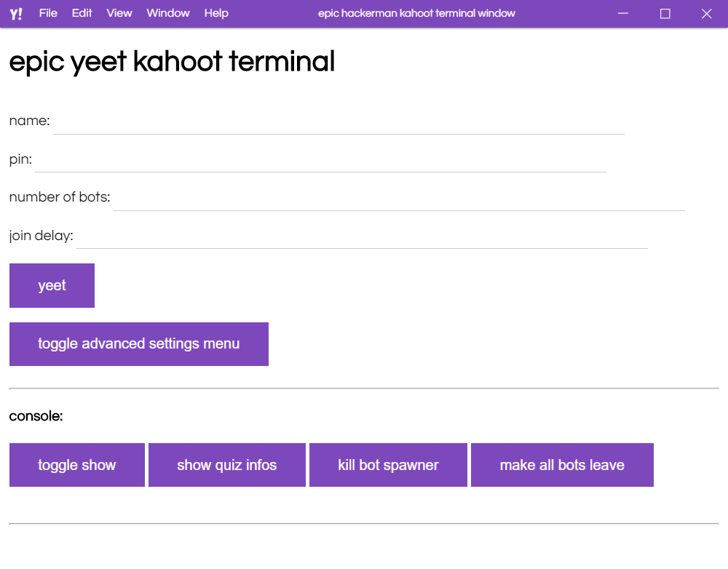Toggle advanced settings menu
Viewport: 728px width, 569px height.
[139, 344]
